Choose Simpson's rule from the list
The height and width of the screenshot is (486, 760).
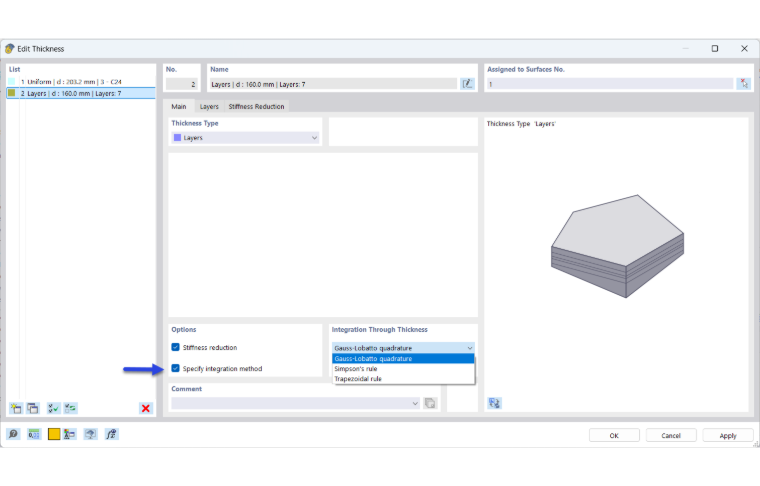[x=403, y=369]
